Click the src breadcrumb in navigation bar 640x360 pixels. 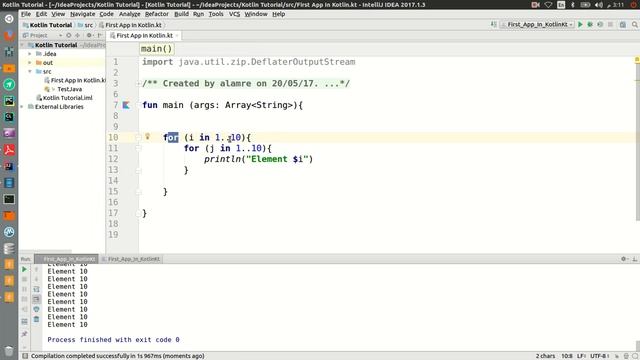pos(86,25)
